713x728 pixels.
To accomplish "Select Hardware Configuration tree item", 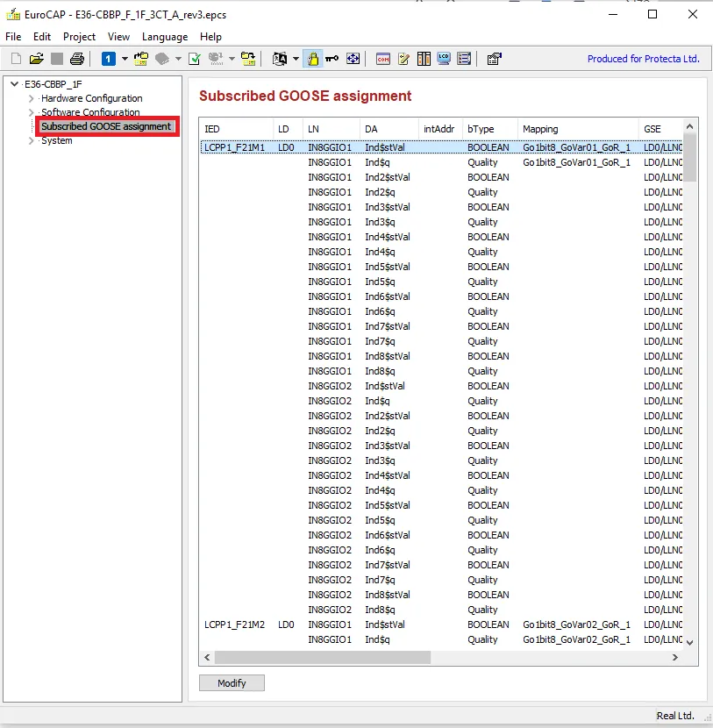I will coord(92,98).
